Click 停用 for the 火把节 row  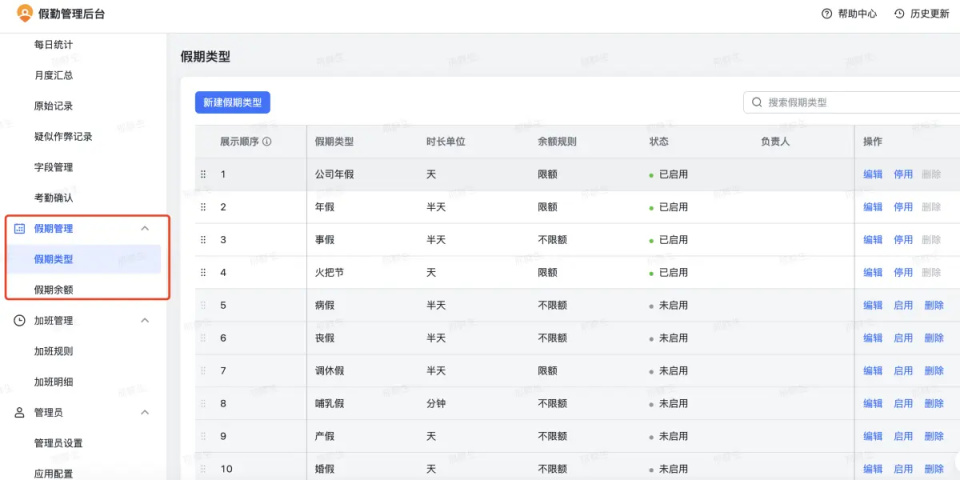click(903, 272)
